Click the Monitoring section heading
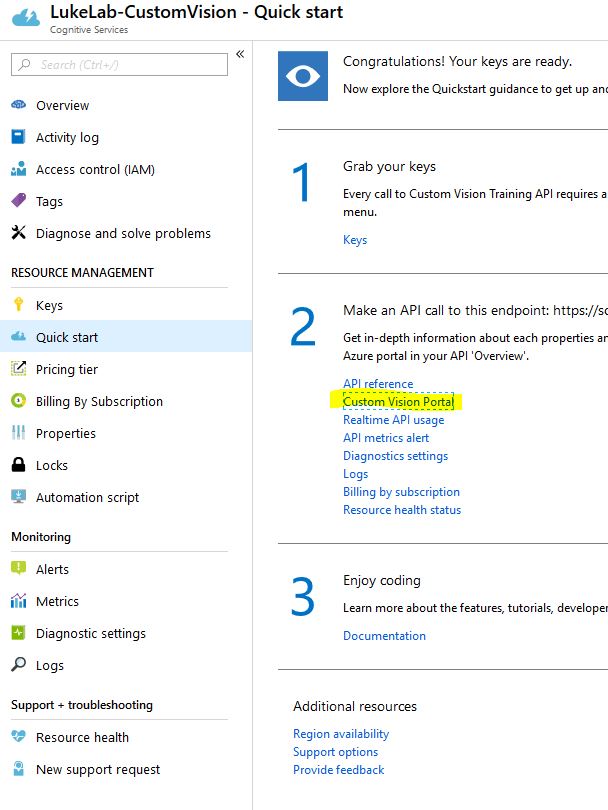 [x=41, y=537]
